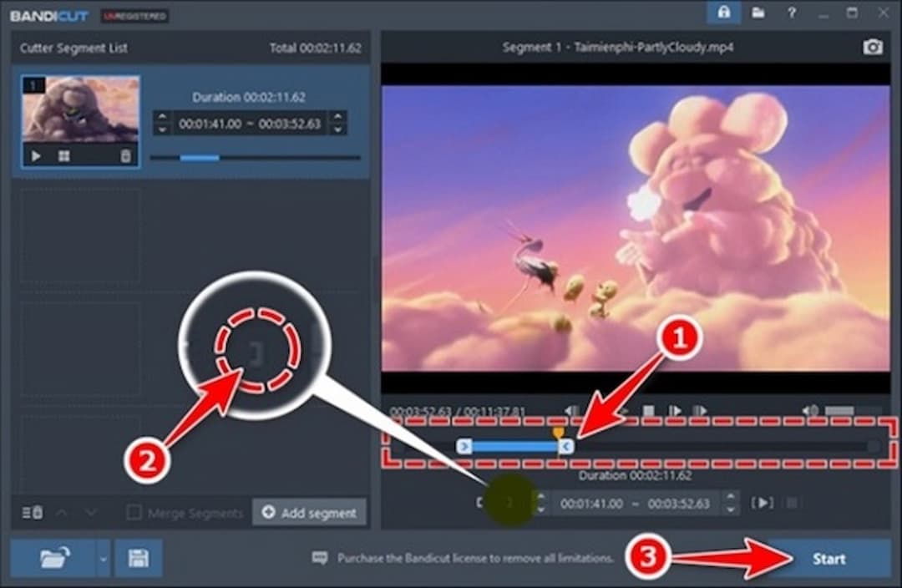Image resolution: width=902 pixels, height=588 pixels.
Task: Increase segment 1 start time in list
Action: 162,117
